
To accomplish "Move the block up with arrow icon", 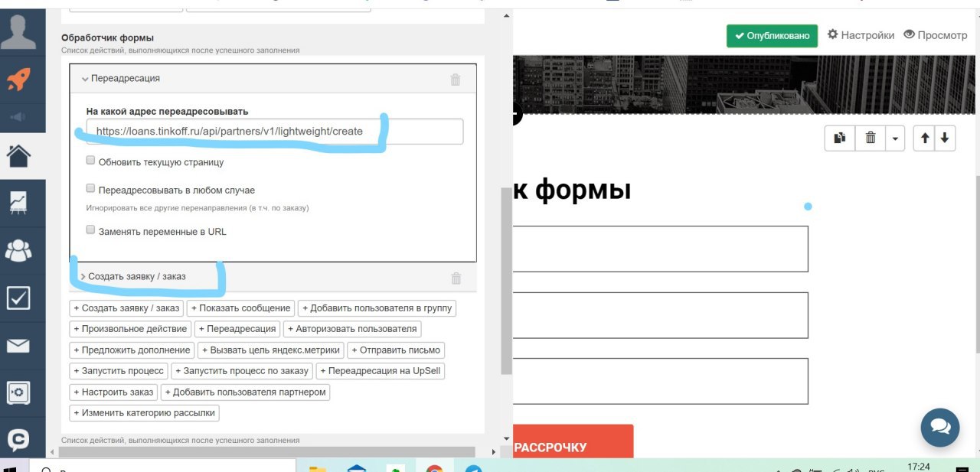I will 925,138.
